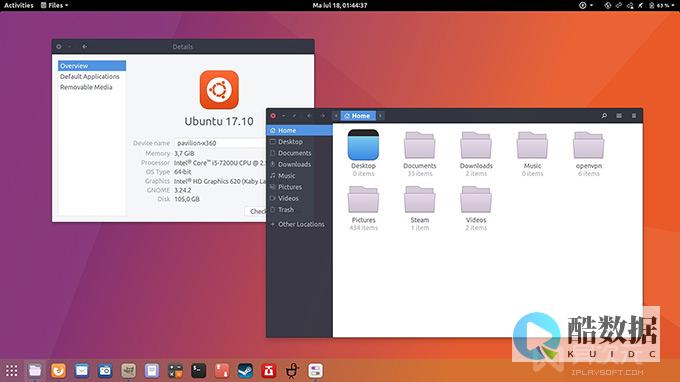Click the clock in the top bar
Screen dimensions: 680x382
340,5
